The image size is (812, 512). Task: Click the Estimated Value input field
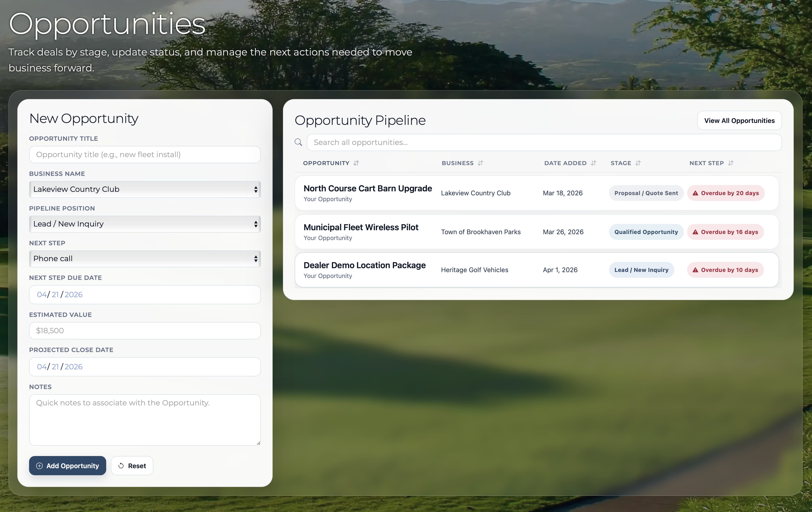click(x=145, y=331)
